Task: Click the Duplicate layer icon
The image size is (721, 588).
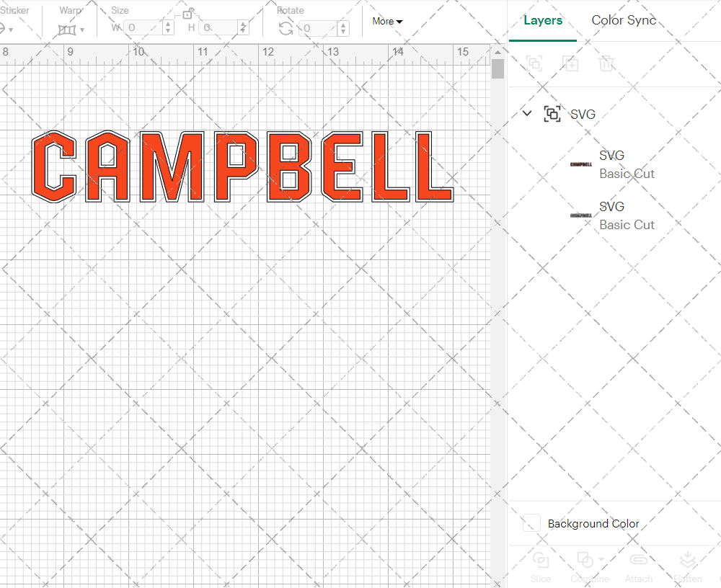Action: (x=570, y=63)
